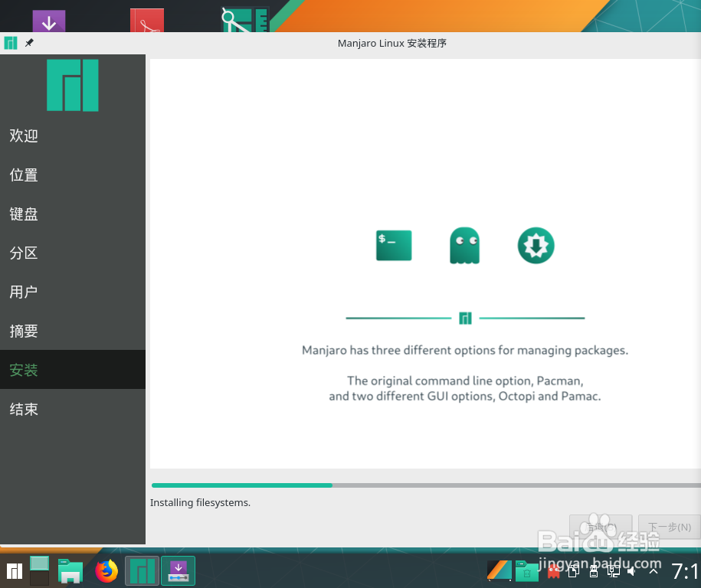Click the green ghost Octopi icon
Viewport: 701px width, 588px height.
click(464, 245)
